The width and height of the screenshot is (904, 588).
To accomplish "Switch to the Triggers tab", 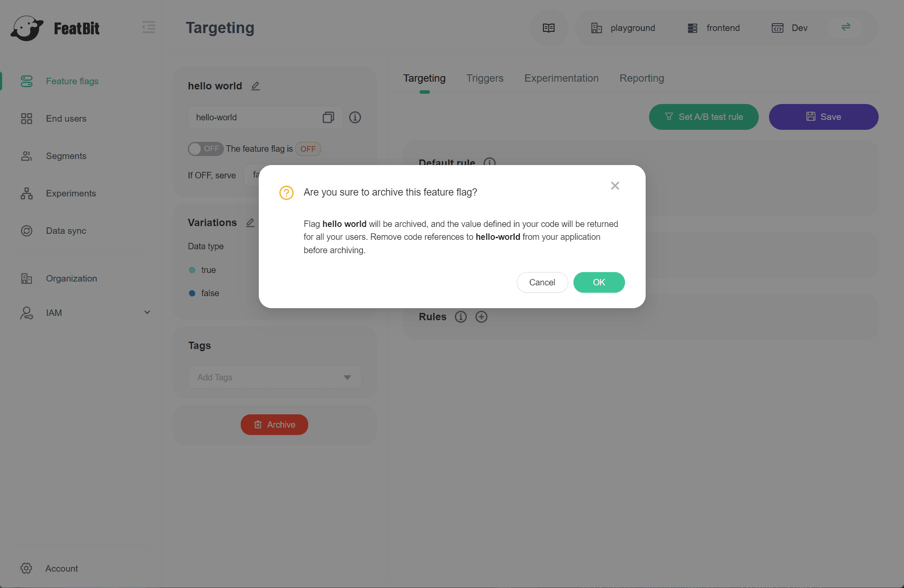I will [x=484, y=78].
